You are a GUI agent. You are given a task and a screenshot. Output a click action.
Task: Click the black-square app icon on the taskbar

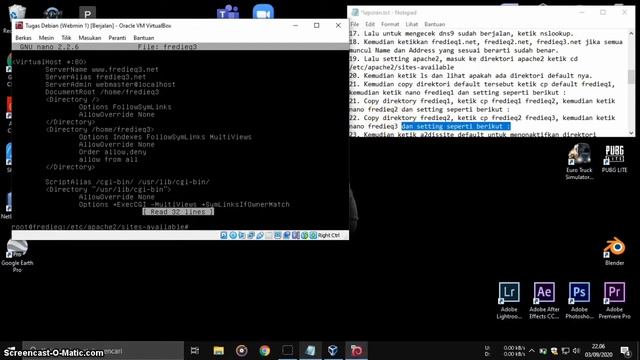(287, 351)
